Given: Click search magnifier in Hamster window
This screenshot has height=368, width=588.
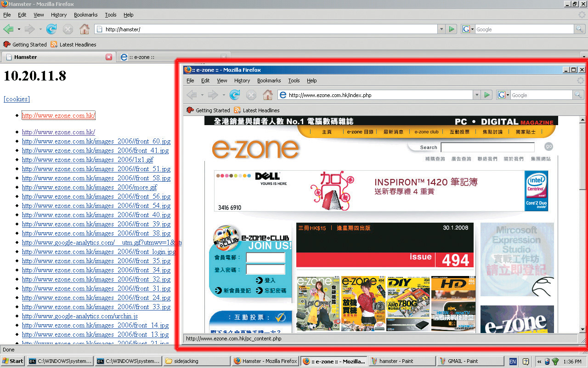Looking at the screenshot, I should point(580,29).
